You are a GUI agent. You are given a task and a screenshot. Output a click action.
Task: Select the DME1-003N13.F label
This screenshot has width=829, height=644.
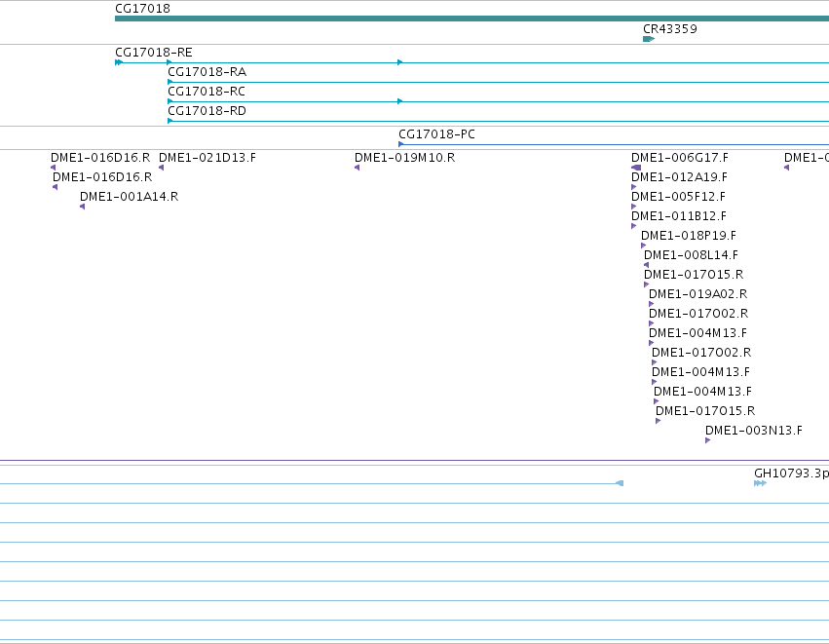754,431
